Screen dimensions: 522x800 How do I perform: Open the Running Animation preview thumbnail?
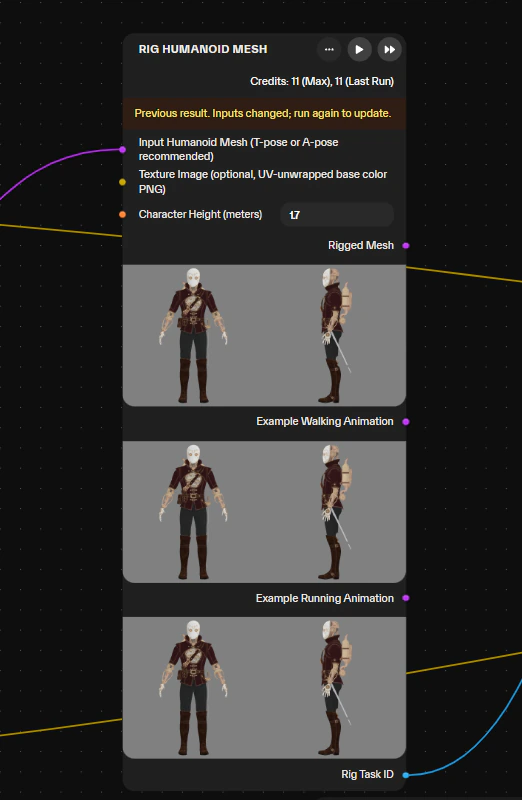point(264,688)
